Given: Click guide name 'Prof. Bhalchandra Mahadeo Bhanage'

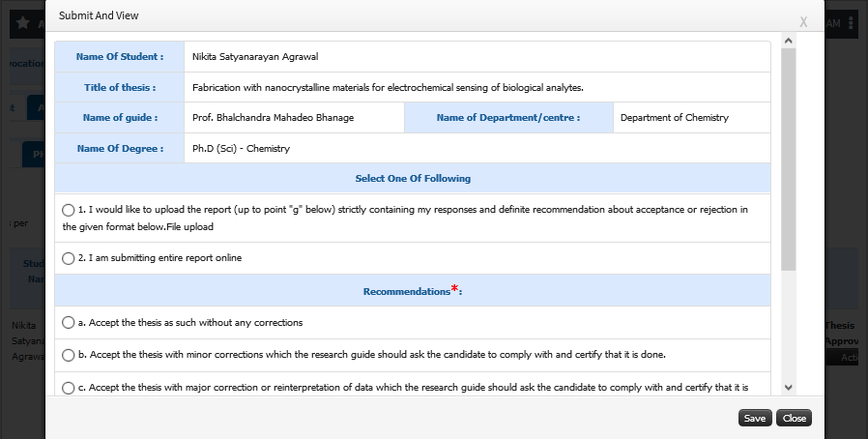Looking at the screenshot, I should 273,117.
